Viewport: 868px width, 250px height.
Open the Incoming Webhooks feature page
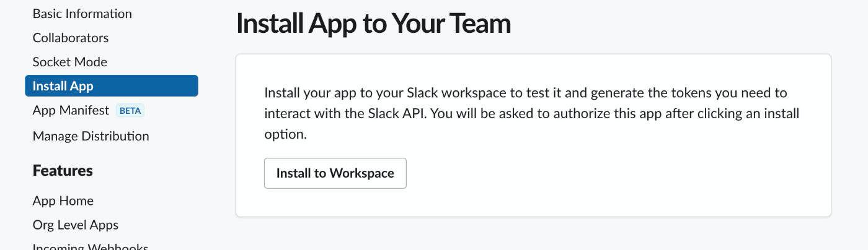(91, 246)
